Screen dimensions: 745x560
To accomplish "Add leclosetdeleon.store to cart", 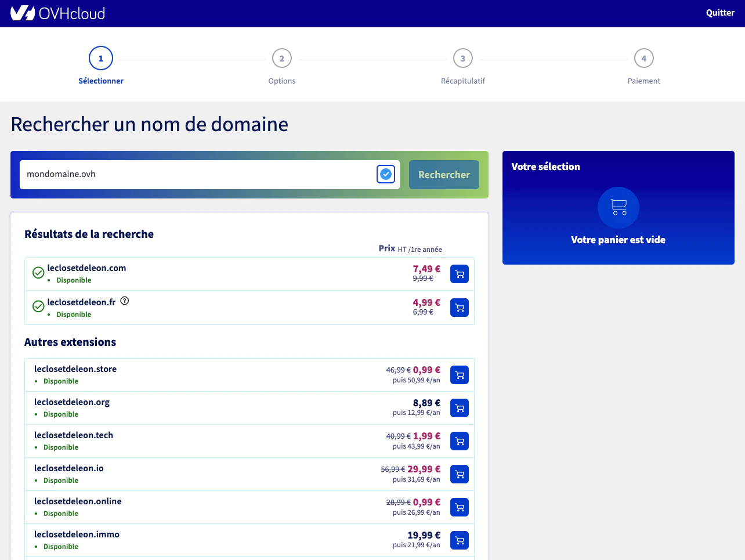I will [x=460, y=375].
